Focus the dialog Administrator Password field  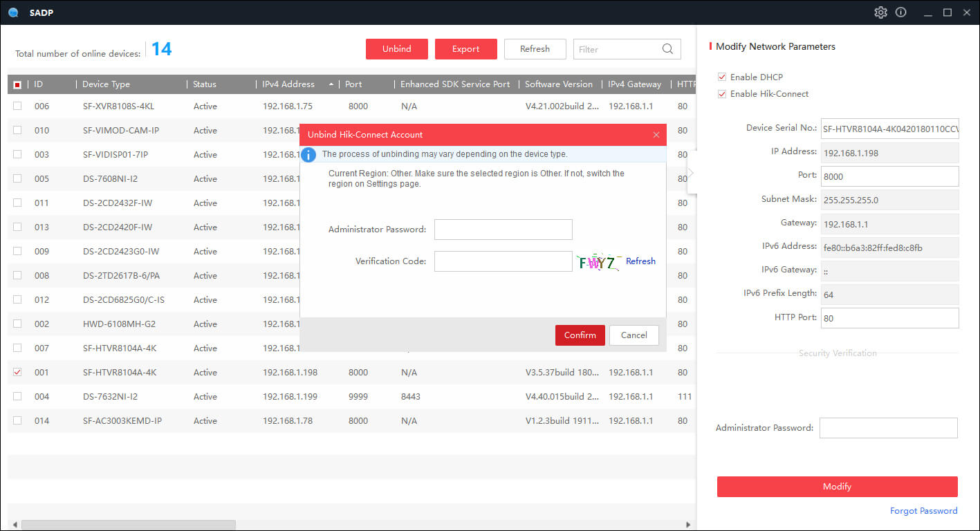(x=503, y=230)
